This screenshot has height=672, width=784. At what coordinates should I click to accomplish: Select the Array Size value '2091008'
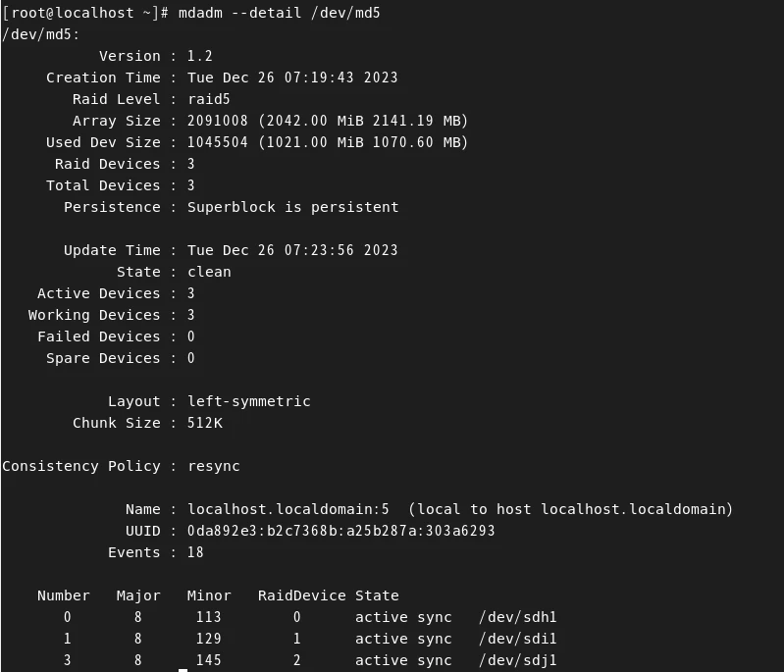click(x=218, y=121)
